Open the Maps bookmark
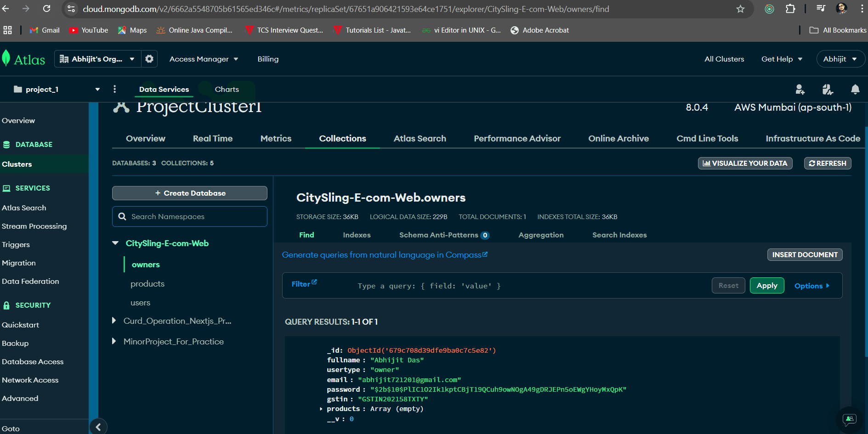868x434 pixels. point(132,30)
